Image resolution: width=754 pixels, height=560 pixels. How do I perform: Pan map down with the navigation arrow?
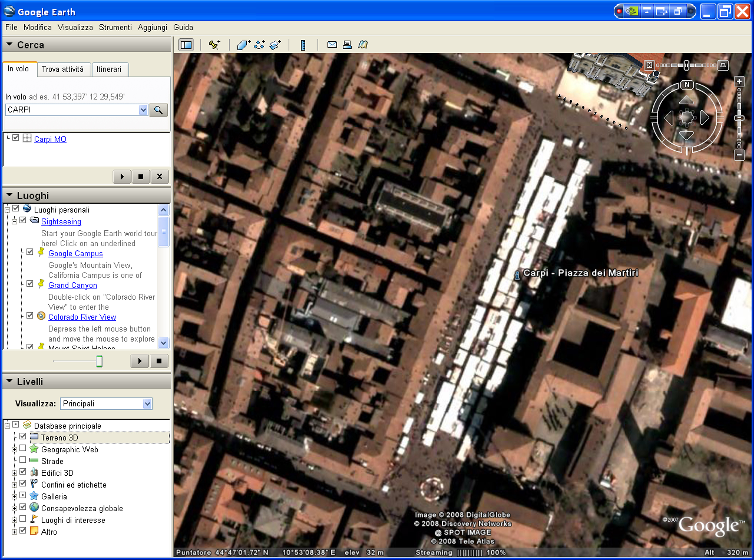687,136
